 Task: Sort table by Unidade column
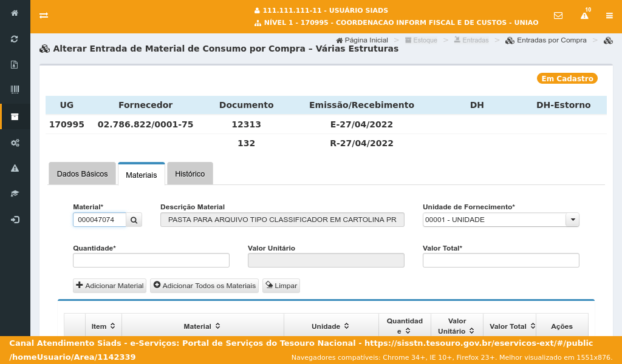point(330,326)
